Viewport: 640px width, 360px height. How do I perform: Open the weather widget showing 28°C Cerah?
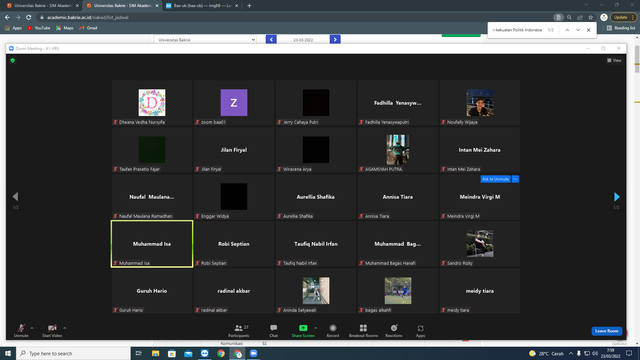click(x=546, y=353)
